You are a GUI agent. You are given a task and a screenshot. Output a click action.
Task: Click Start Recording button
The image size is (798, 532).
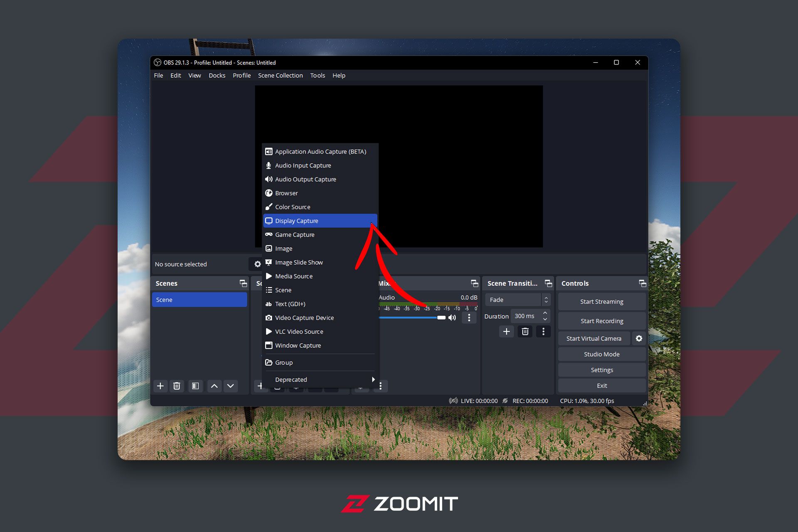(601, 321)
